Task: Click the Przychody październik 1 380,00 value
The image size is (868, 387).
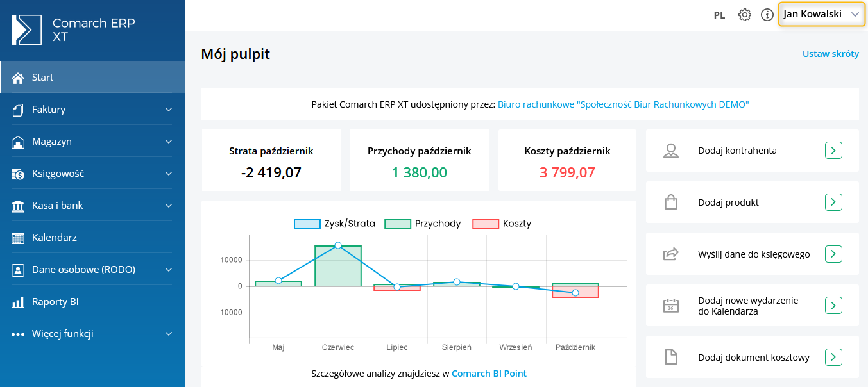Action: click(420, 172)
